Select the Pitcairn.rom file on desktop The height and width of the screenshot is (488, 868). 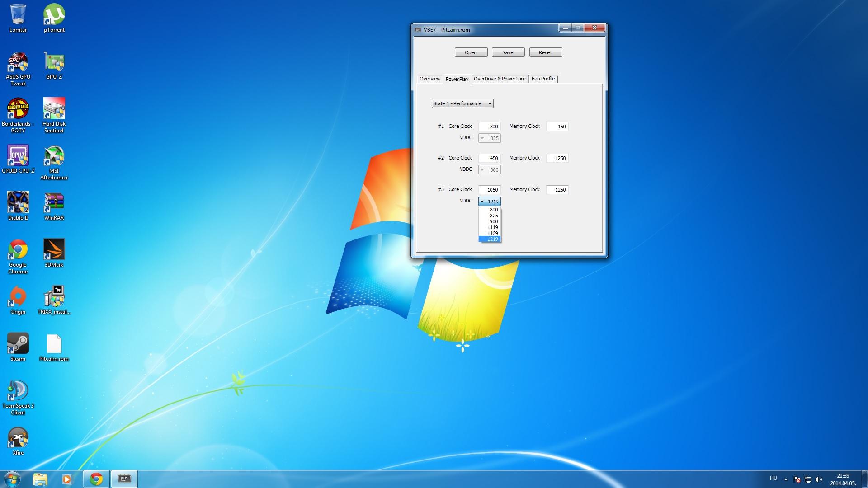click(x=54, y=347)
